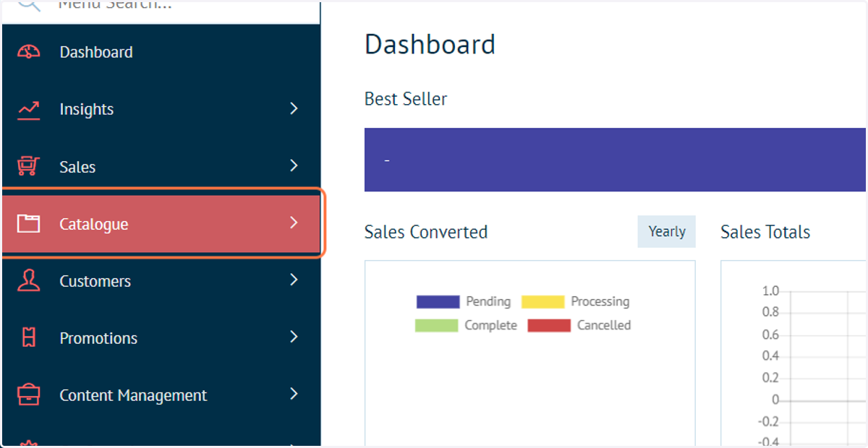Expand the Content Management submenu chevron

[294, 394]
